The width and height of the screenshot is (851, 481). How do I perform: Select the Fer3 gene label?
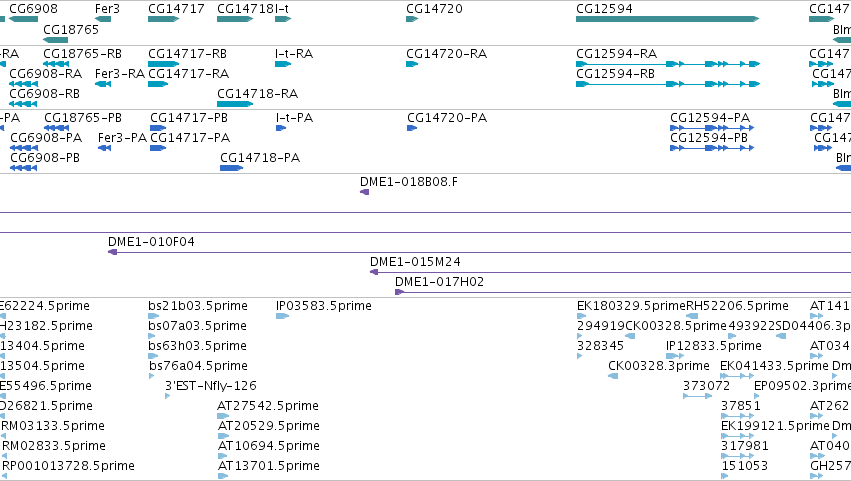coord(107,9)
